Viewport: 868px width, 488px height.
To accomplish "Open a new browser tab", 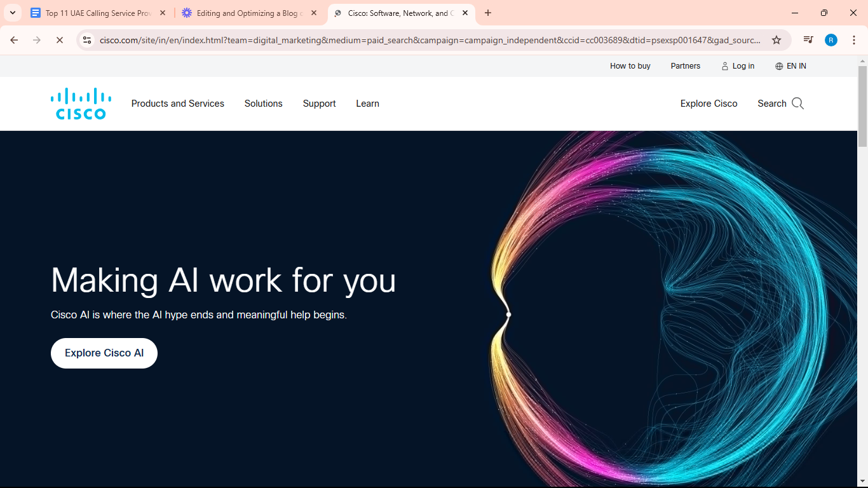I will point(488,13).
